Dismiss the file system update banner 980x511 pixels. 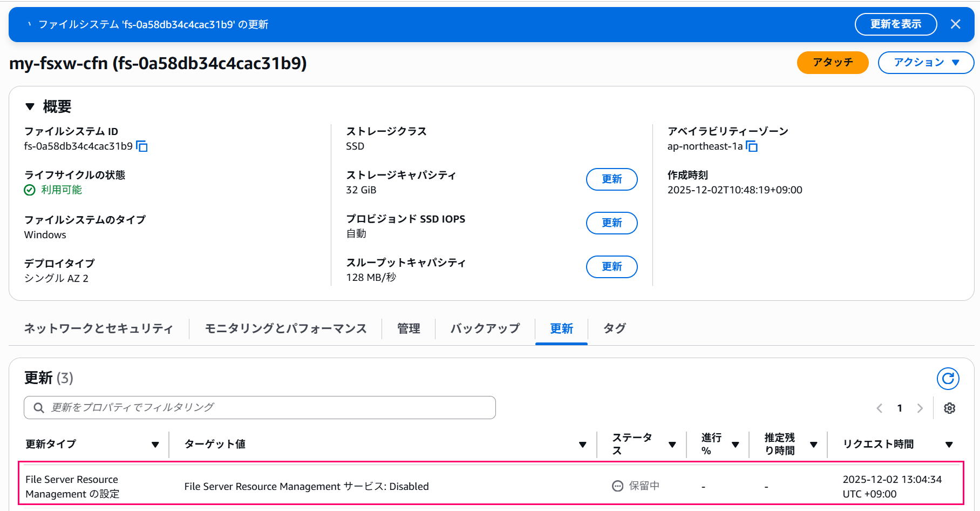point(956,24)
